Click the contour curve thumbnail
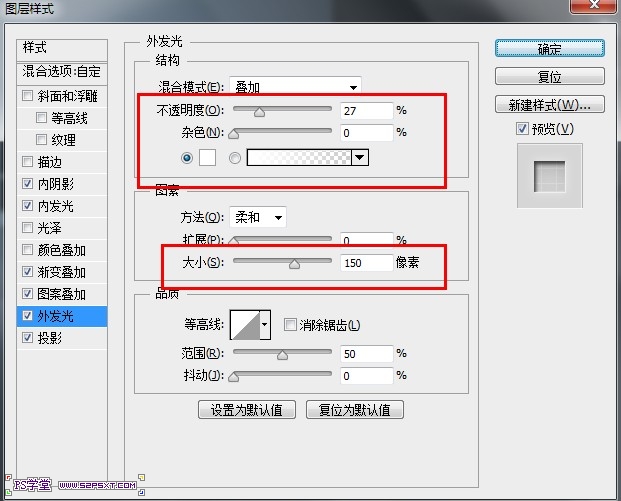 [245, 325]
